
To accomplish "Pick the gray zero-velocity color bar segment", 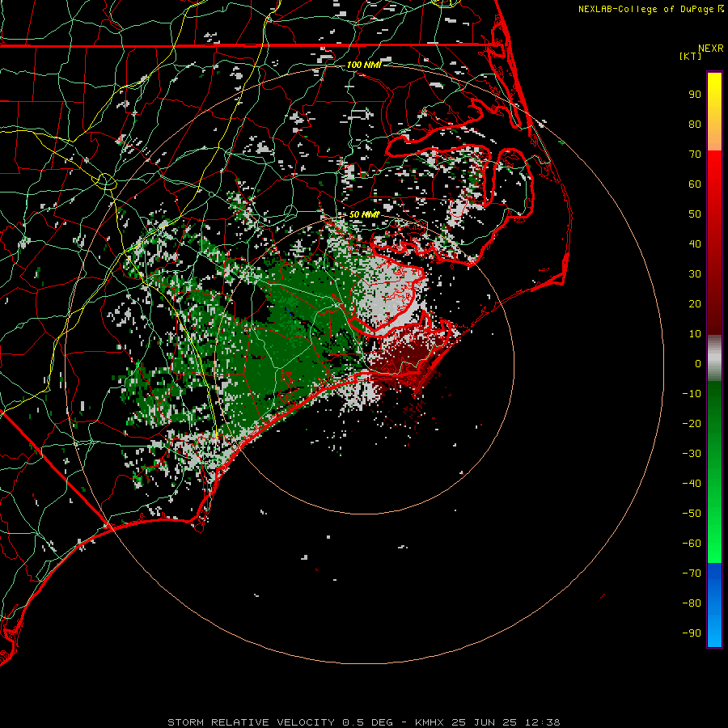I will pos(714,358).
